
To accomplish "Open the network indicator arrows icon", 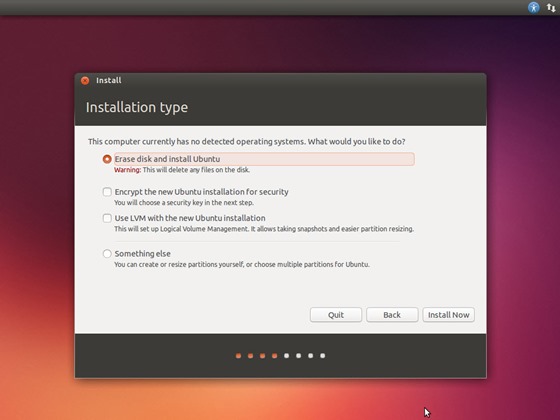I will point(551,8).
